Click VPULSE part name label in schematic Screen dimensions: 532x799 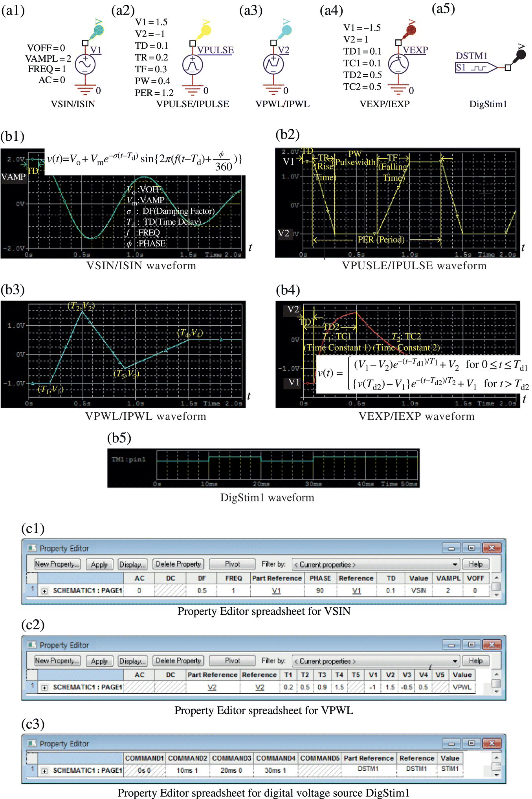[x=215, y=50]
